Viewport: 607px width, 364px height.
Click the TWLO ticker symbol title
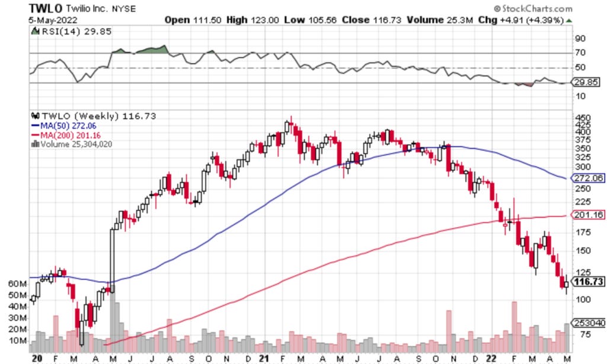45,8
